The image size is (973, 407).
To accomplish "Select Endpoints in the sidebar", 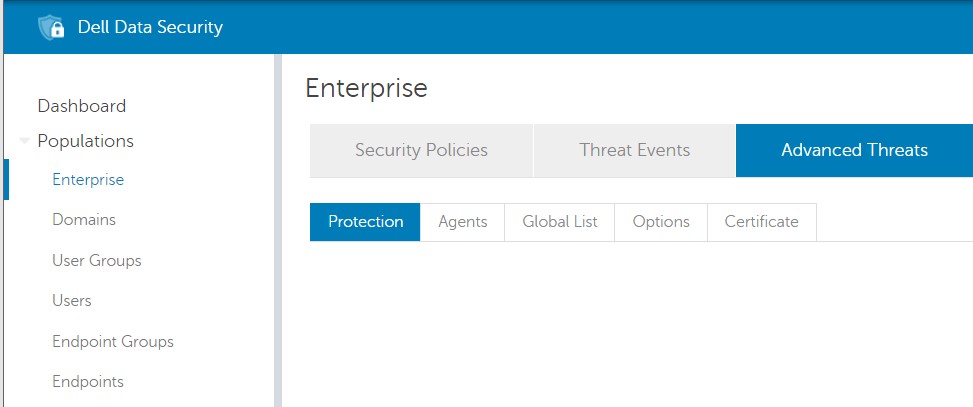I will point(88,381).
